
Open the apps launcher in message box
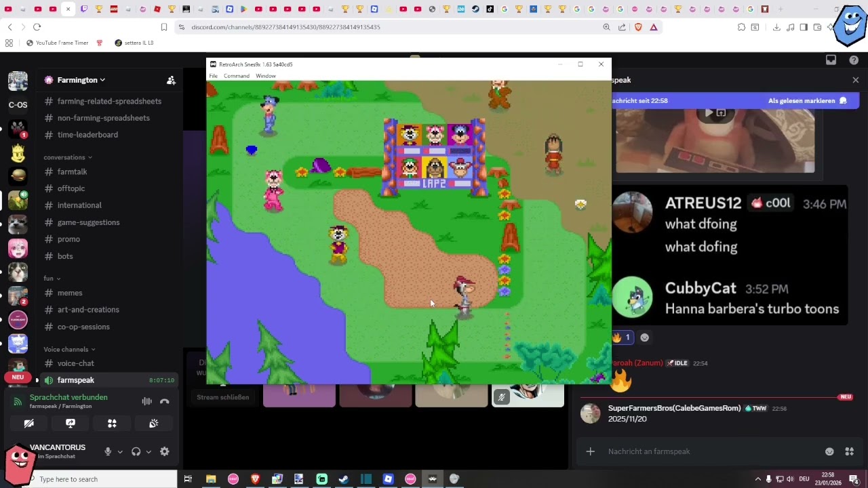(x=849, y=451)
